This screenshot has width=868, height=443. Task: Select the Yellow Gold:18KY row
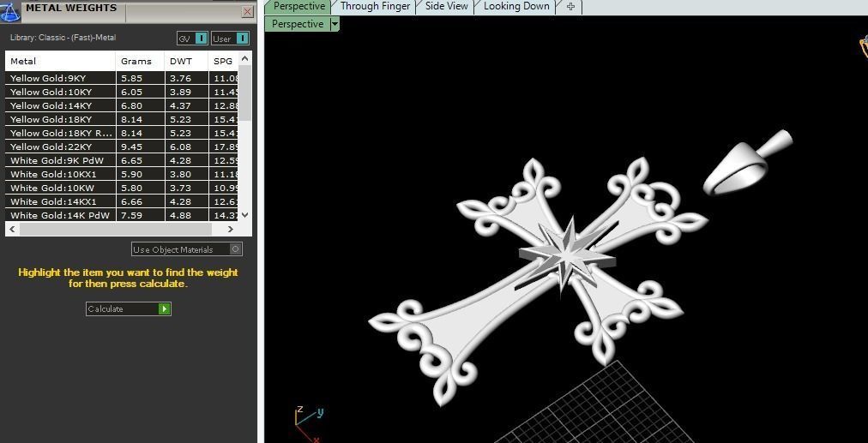click(x=122, y=119)
